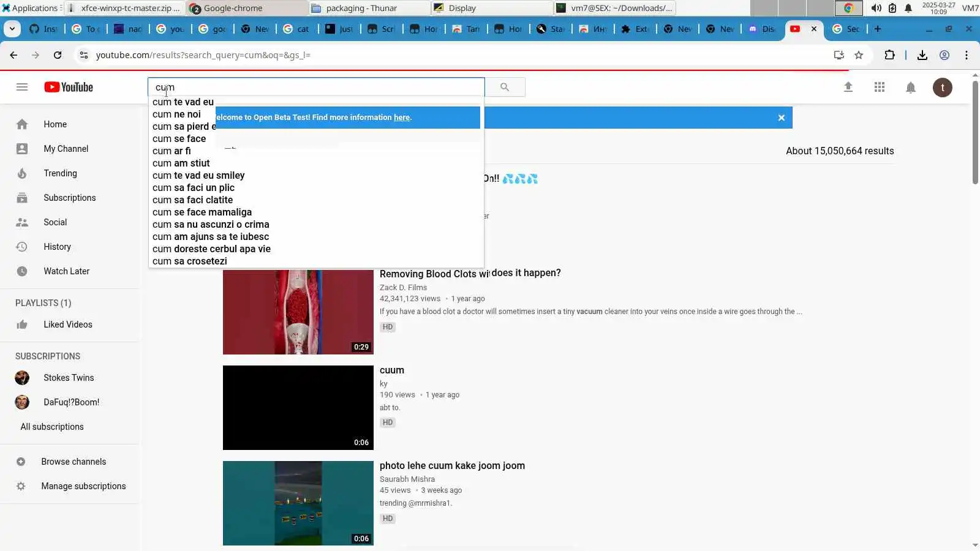Screen dimensions: 980x551
Task: Click the volume speaker tray icon
Action: click(876, 8)
